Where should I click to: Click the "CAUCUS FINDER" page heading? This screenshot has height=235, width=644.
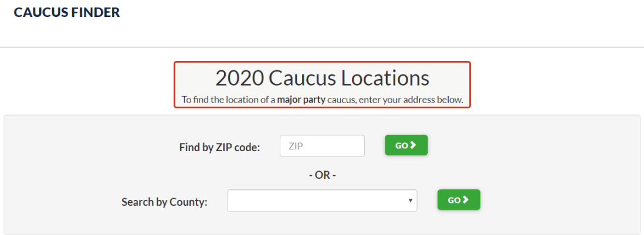tap(66, 12)
